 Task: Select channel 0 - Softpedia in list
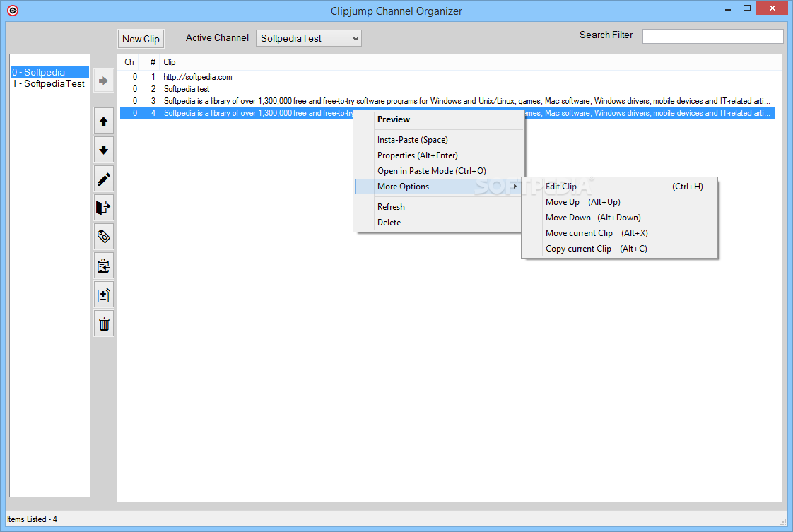(x=49, y=72)
